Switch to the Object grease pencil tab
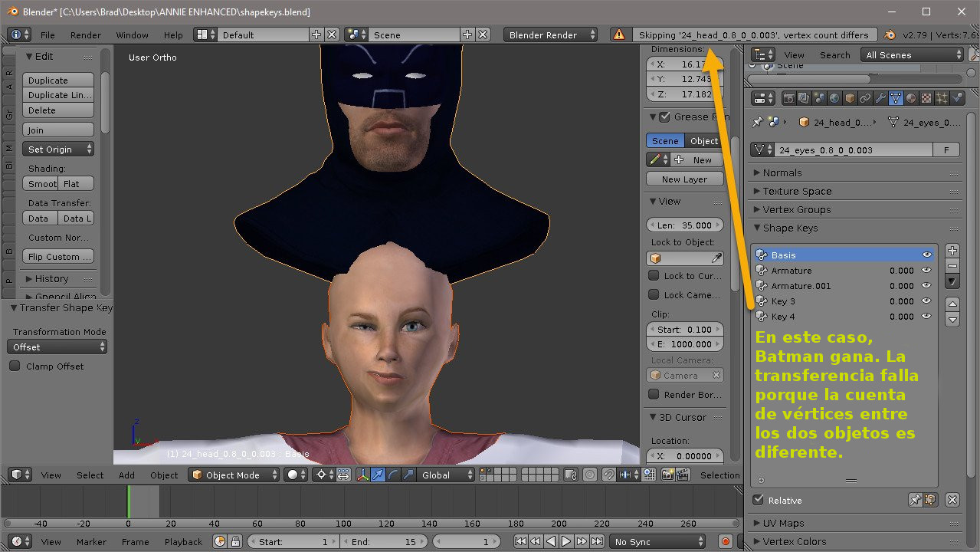This screenshot has width=980, height=552. click(x=703, y=141)
